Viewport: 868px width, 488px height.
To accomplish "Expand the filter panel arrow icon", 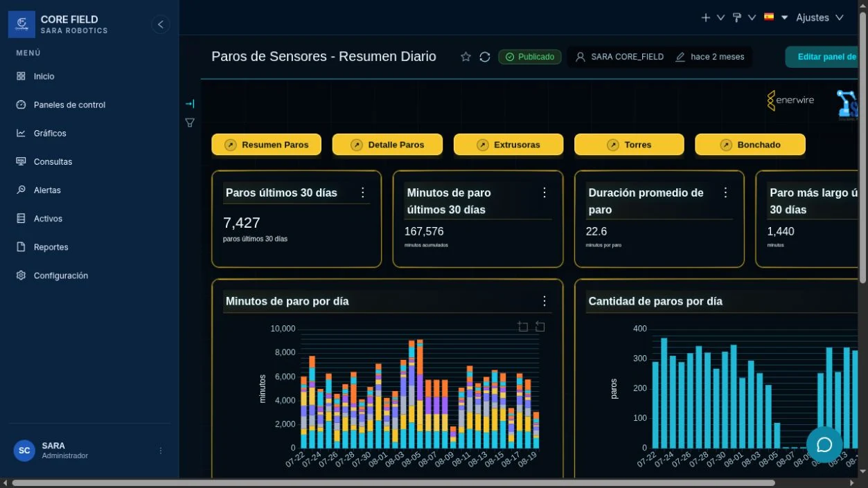I will coord(190,104).
